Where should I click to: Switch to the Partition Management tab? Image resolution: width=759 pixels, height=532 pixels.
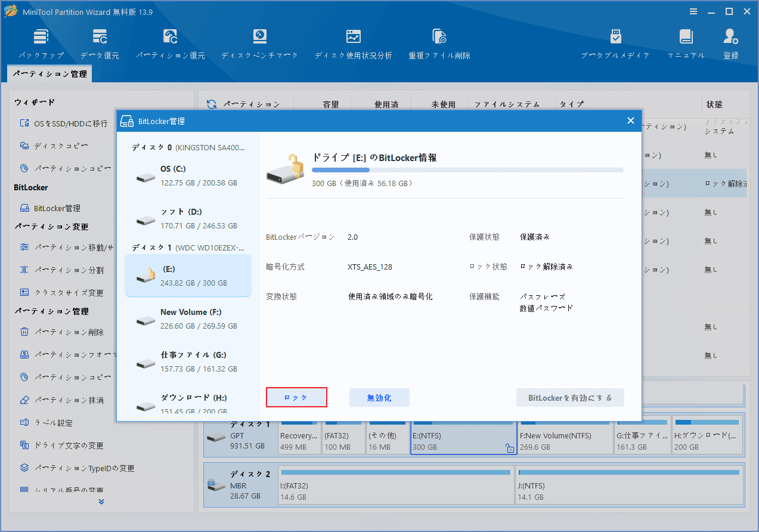[49, 74]
